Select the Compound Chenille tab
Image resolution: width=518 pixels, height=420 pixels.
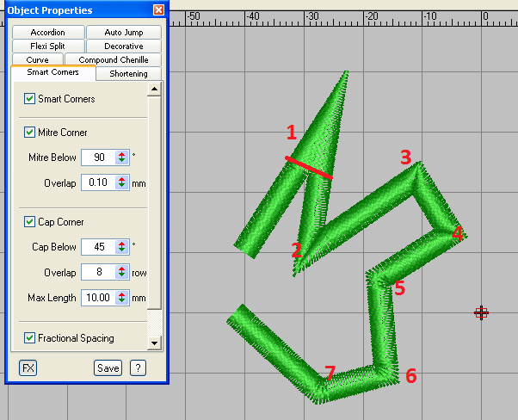point(113,60)
